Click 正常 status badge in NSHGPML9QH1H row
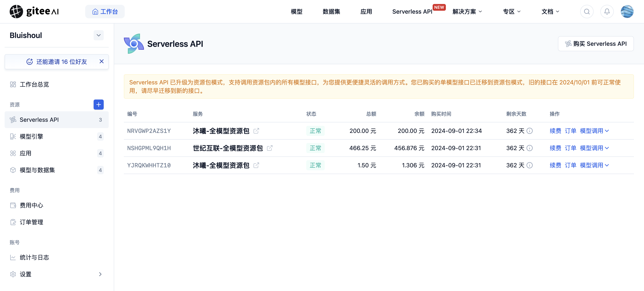Image resolution: width=644 pixels, height=291 pixels. (315, 148)
